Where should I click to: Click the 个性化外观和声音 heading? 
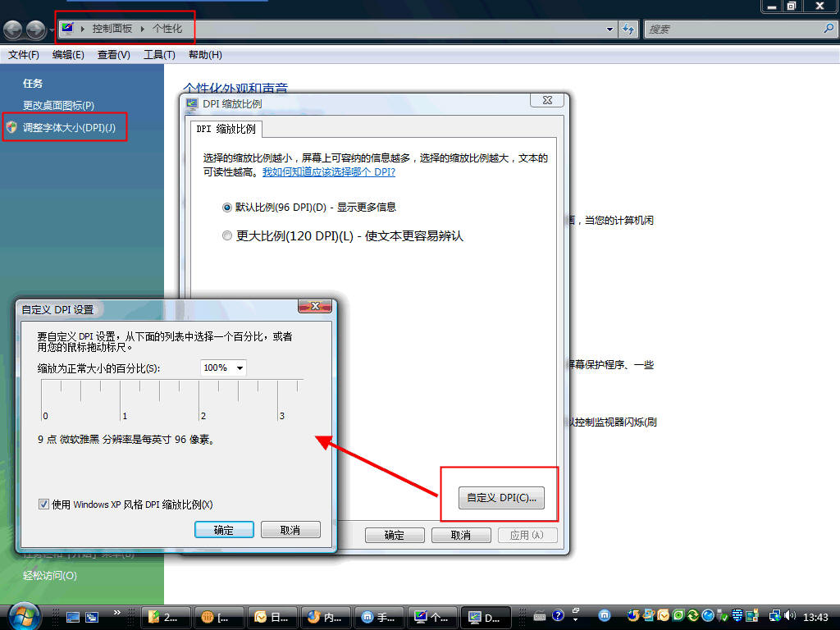pyautogui.click(x=235, y=88)
